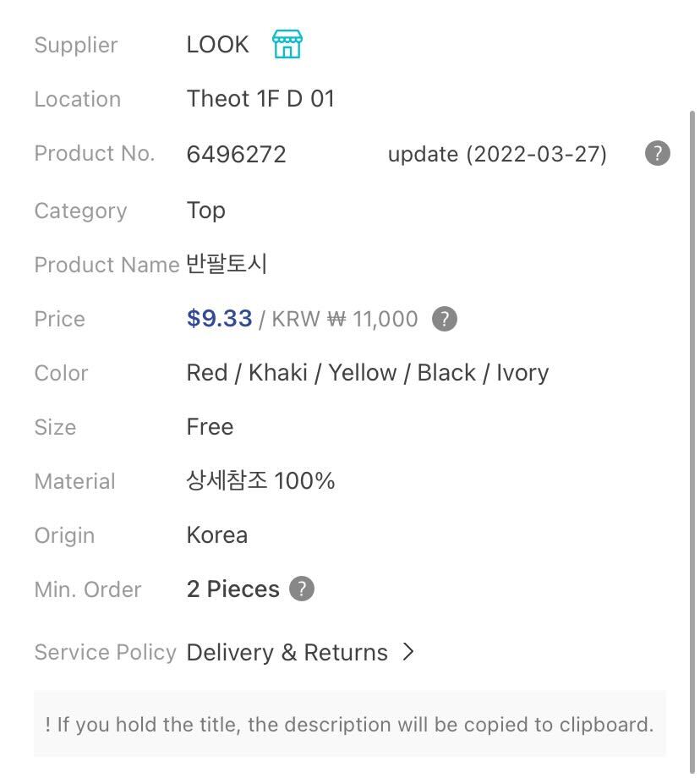Hold the Korean product name title
This screenshot has width=700, height=778.
coord(227,264)
